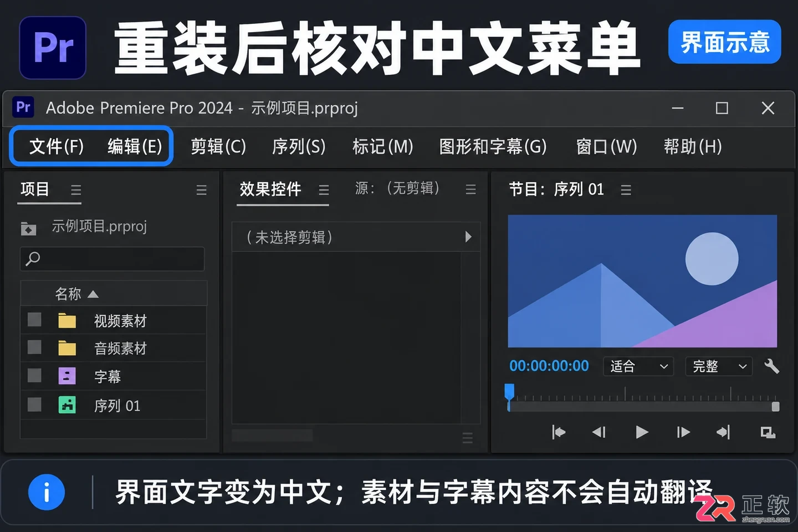Image resolution: width=798 pixels, height=532 pixels.
Task: Toggle the checkbox for 视频素材
Action: pyautogui.click(x=34, y=320)
